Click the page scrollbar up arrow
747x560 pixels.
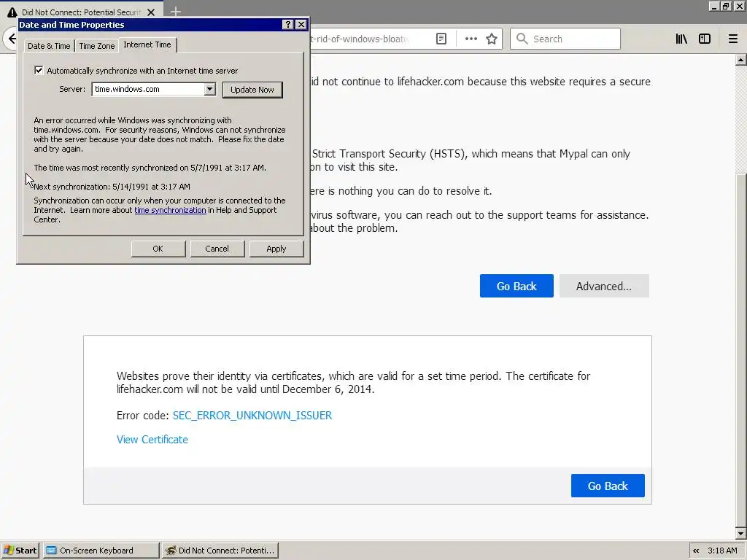741,60
